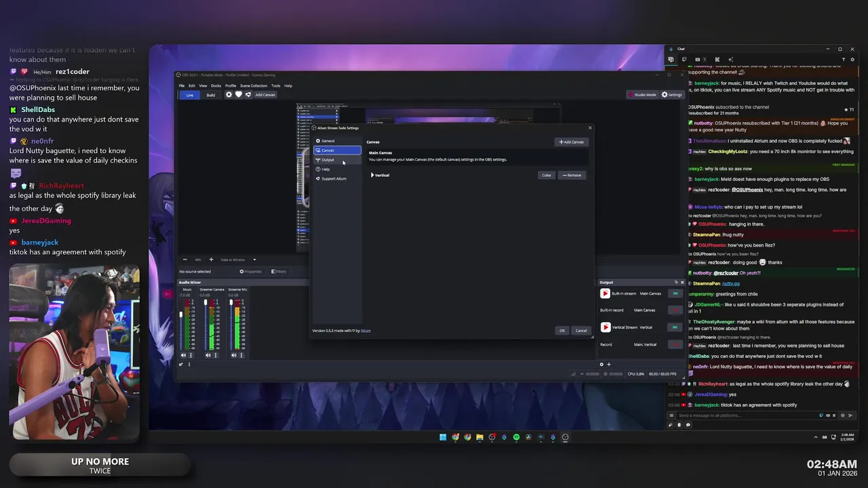The image size is (868, 488).
Task: Toggle the Vertical Stream output
Action: coord(675,327)
